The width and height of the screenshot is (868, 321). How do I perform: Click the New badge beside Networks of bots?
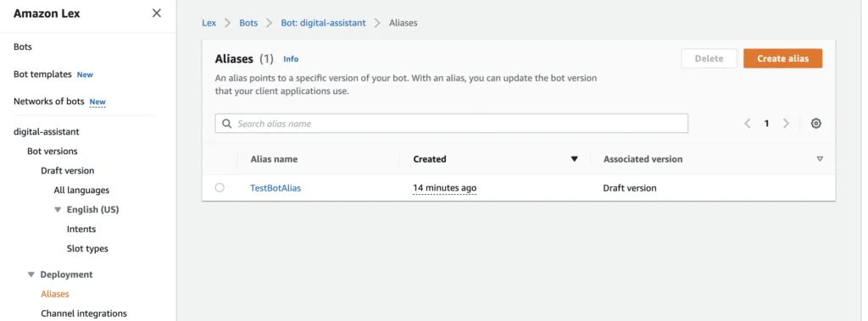97,102
